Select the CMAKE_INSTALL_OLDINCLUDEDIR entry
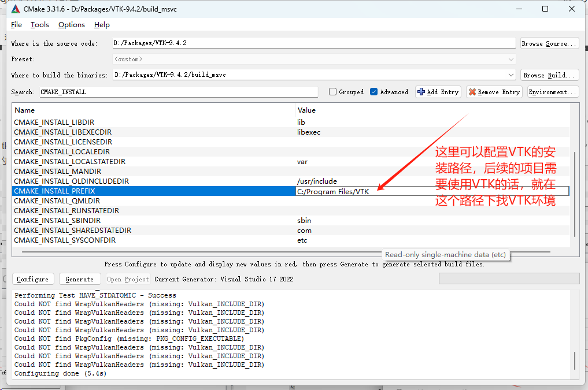Viewport: 588px width, 390px height. point(71,181)
